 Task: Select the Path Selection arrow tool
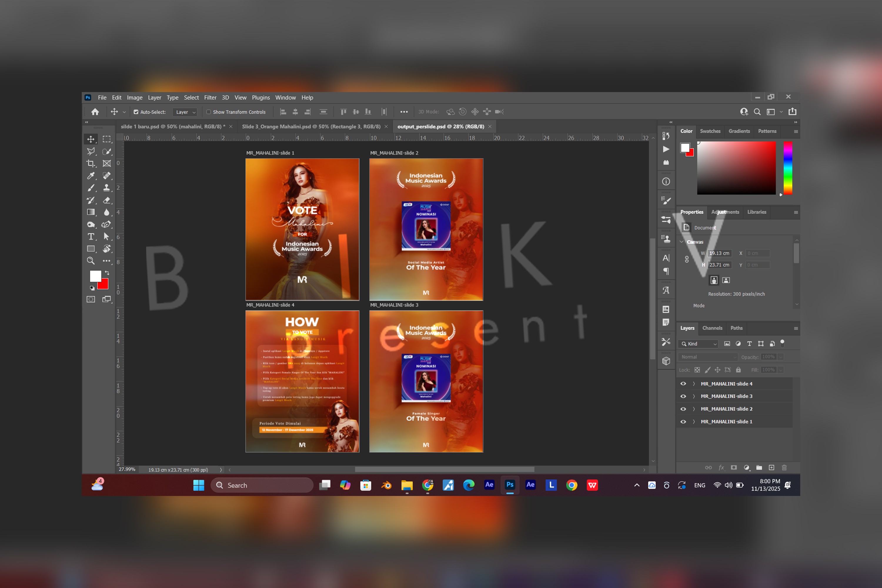(x=106, y=237)
